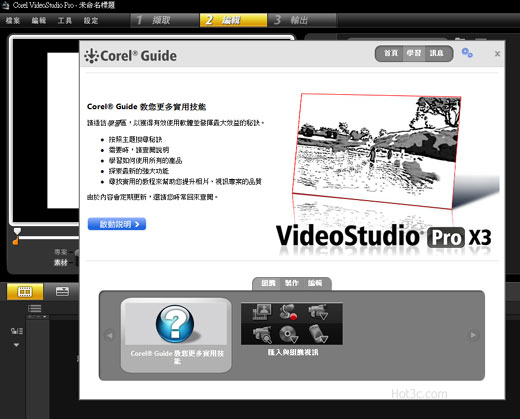Click the carousel previous arrow
Screen dimensions: 520x419
pos(109,335)
